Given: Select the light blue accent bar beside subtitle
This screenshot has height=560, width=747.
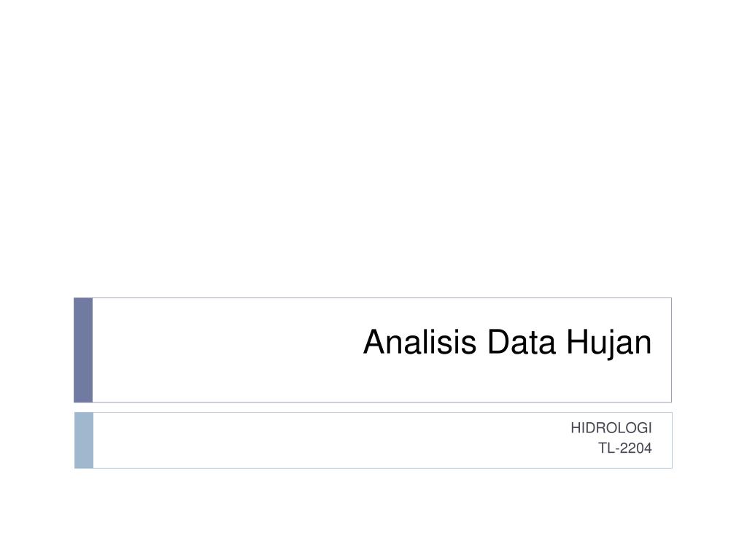Looking at the screenshot, I should coord(84,440).
